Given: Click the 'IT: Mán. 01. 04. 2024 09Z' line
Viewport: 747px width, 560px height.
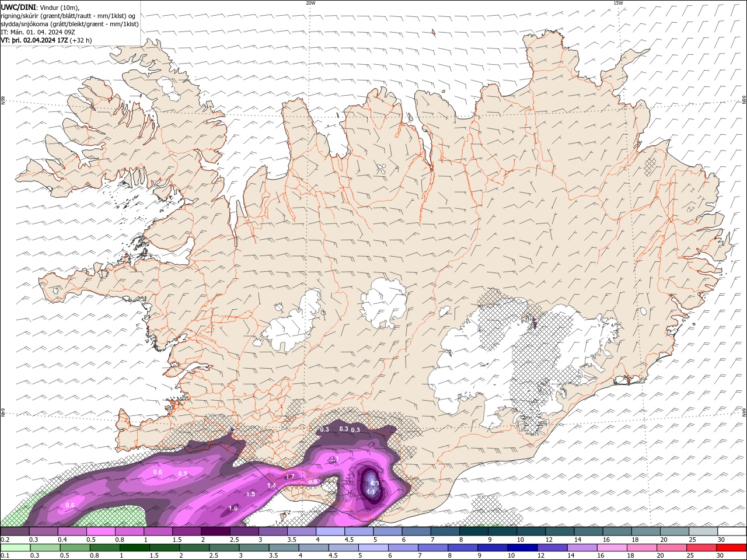Looking at the screenshot, I should 38,32.
